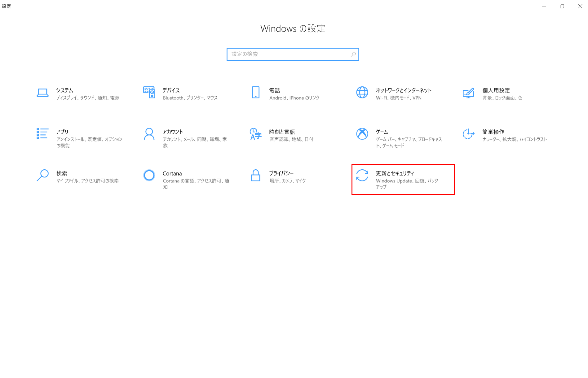Select the ネットワークとインターネット title text

coord(403,90)
